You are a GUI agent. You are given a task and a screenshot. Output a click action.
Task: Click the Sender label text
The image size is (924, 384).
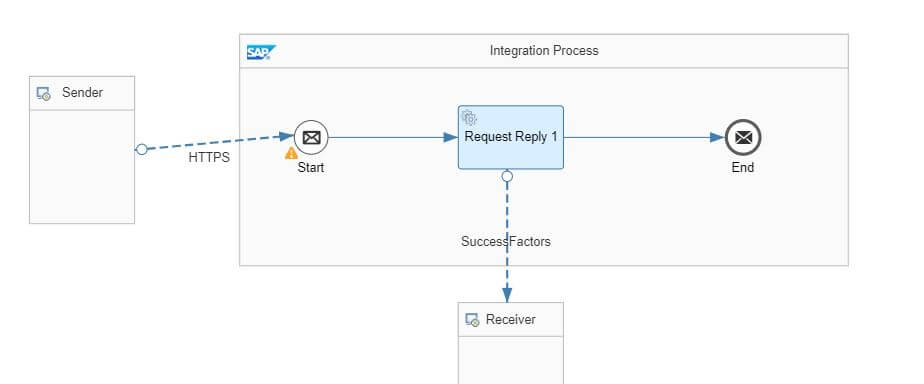[x=82, y=92]
